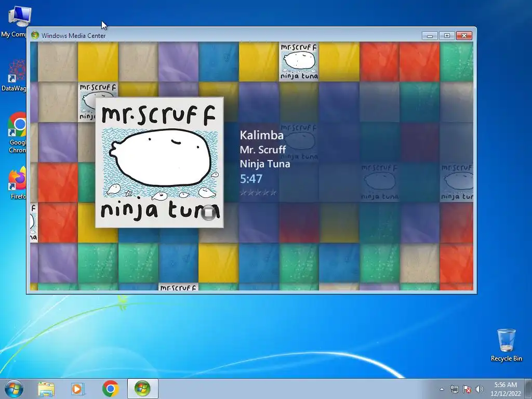Click the track time 5:47
532x399 pixels.
click(251, 179)
